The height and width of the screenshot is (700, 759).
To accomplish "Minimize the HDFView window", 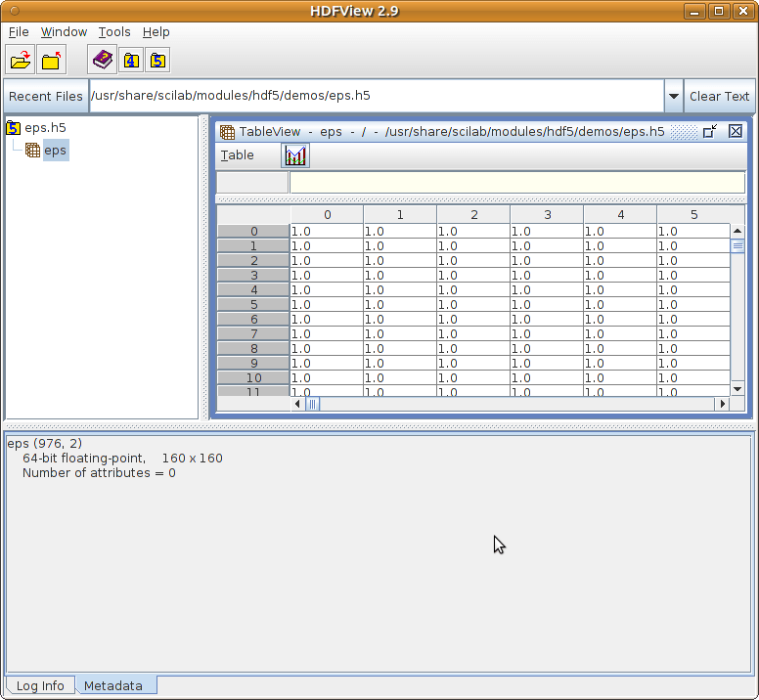I will 694,11.
